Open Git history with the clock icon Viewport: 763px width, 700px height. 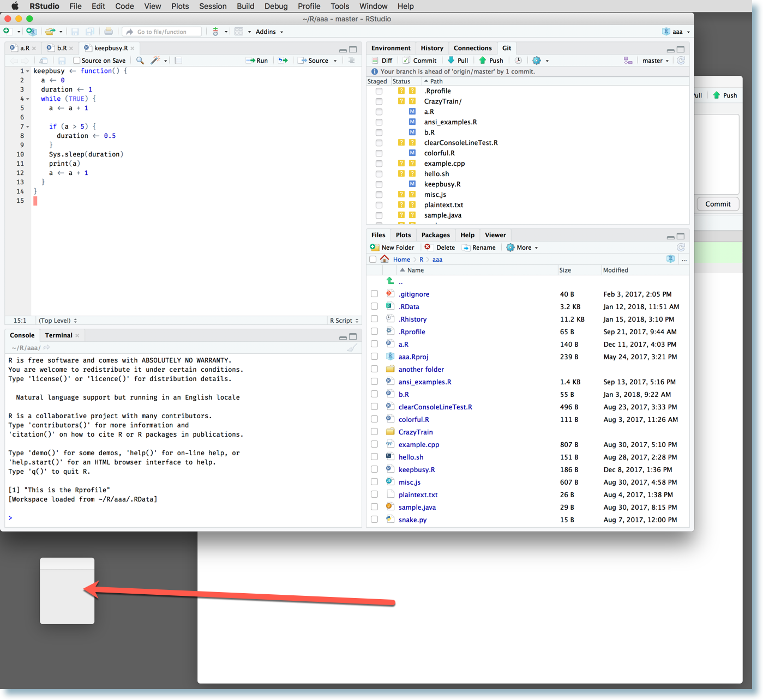pyautogui.click(x=518, y=60)
